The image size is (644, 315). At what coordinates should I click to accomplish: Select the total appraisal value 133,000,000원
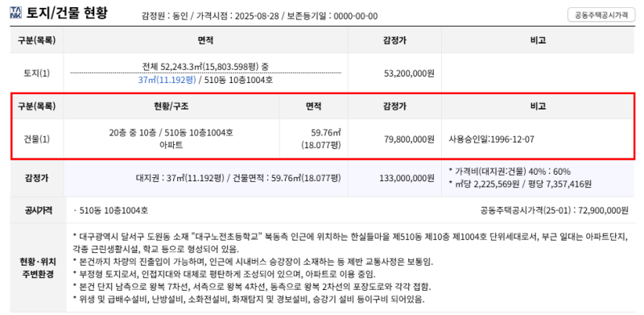pyautogui.click(x=407, y=179)
